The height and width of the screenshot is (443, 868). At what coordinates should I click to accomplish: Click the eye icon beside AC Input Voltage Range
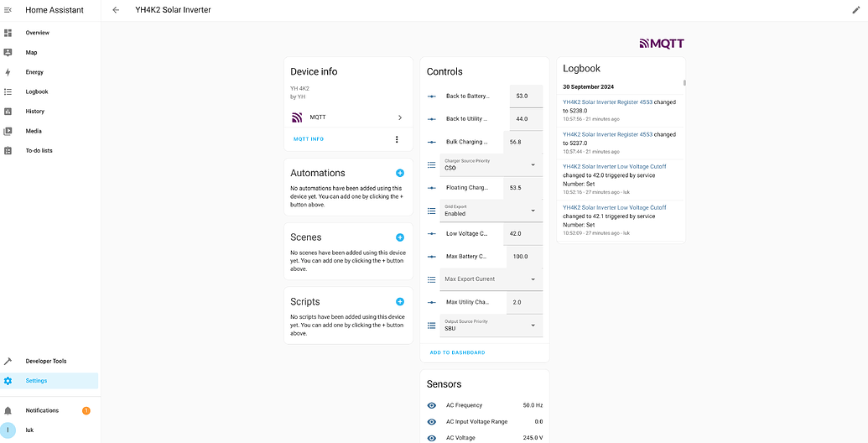pos(432,421)
